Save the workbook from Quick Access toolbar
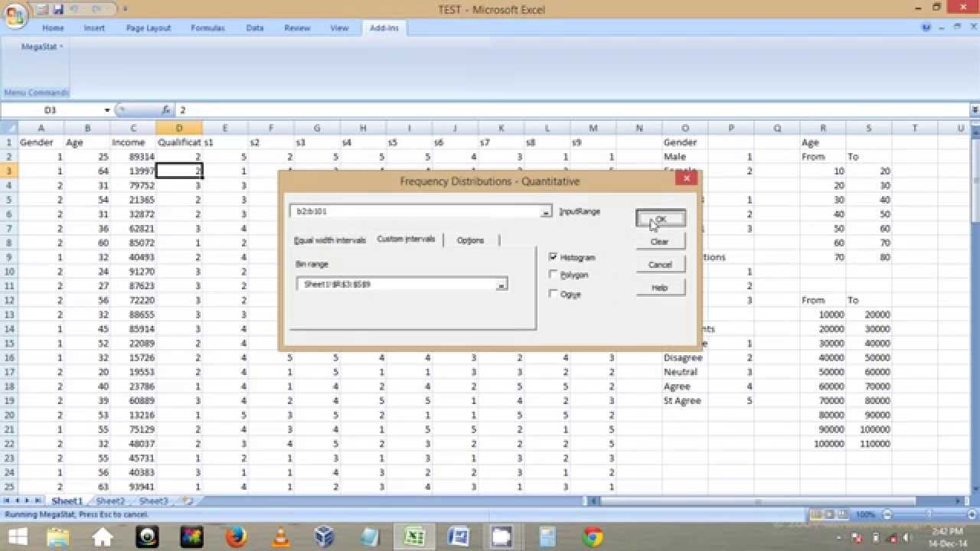980x551 pixels. click(x=59, y=9)
